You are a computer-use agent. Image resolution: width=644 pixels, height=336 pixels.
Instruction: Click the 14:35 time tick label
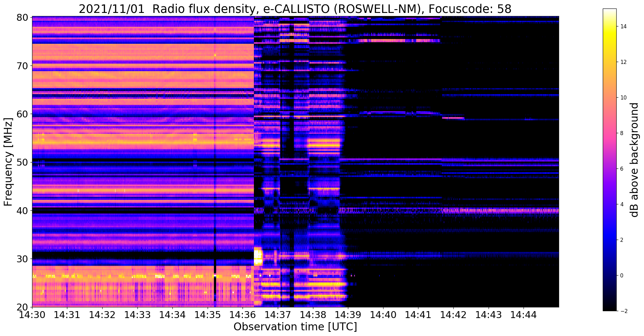(x=208, y=315)
